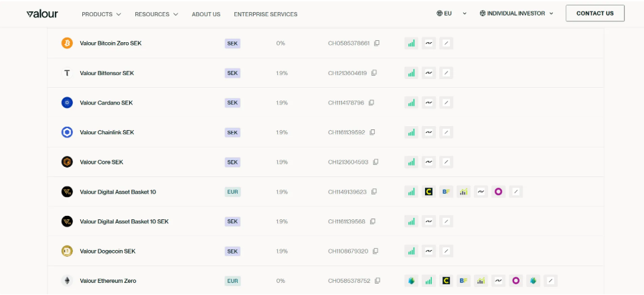The width and height of the screenshot is (644, 295).
Task: Expand the Products menu
Action: 102,14
